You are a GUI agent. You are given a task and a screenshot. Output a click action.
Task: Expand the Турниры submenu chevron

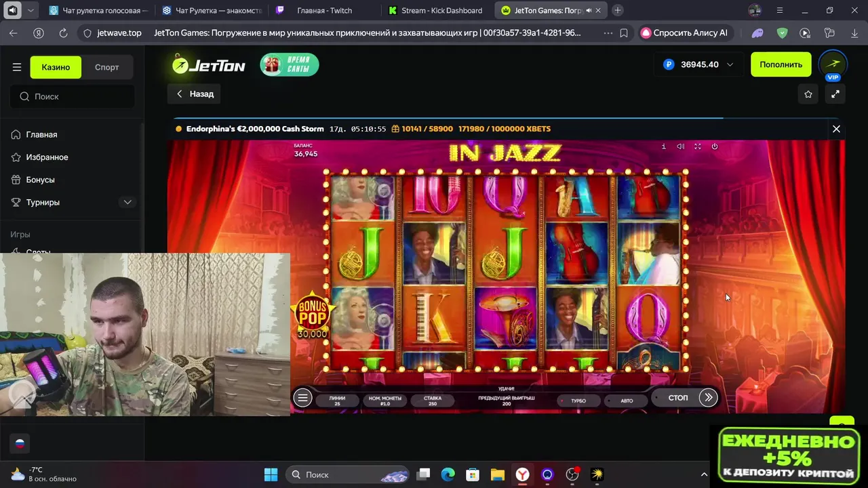[127, 202]
